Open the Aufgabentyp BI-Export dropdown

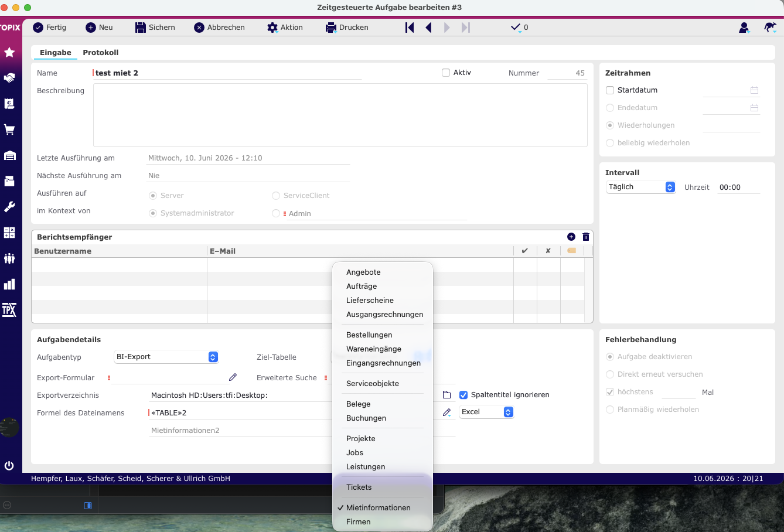click(166, 357)
